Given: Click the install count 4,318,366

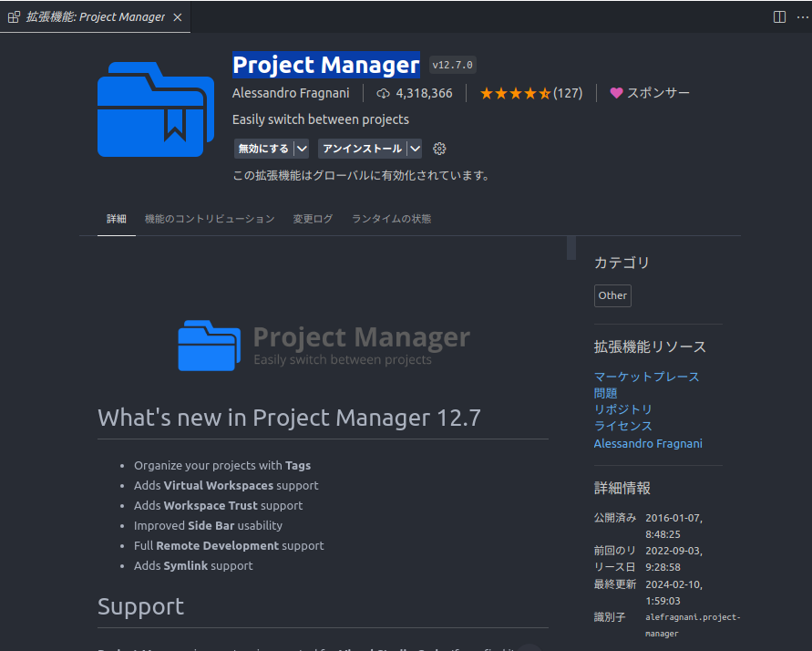Looking at the screenshot, I should click(424, 93).
